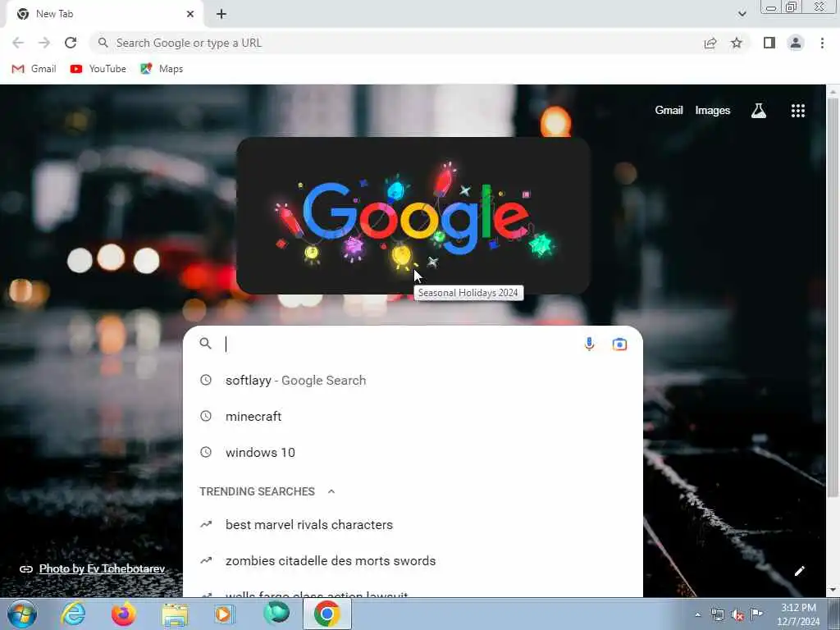Launch Firefox from the taskbar

point(123,614)
